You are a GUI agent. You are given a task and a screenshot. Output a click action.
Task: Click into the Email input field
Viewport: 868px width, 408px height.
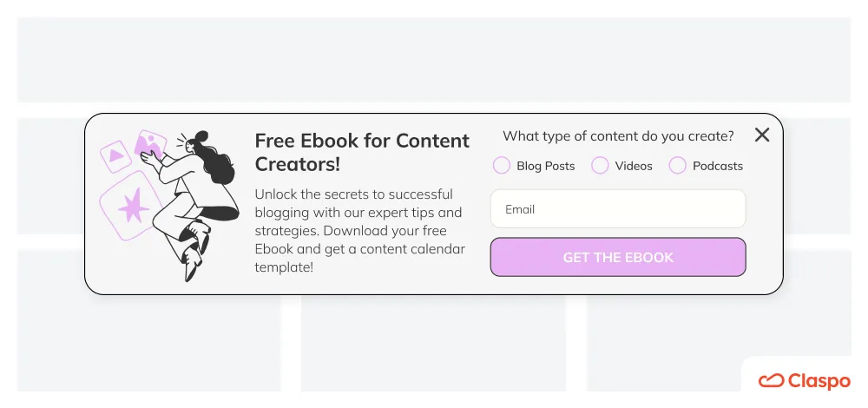(x=618, y=208)
